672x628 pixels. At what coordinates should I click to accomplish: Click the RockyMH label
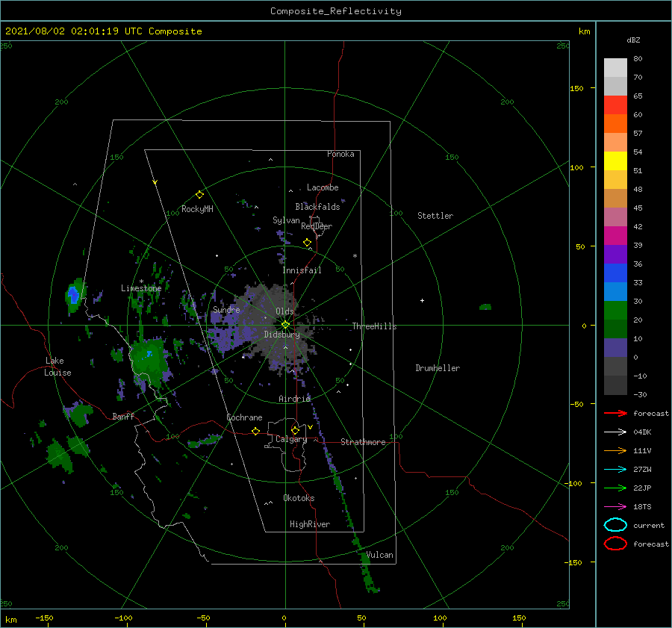197,209
